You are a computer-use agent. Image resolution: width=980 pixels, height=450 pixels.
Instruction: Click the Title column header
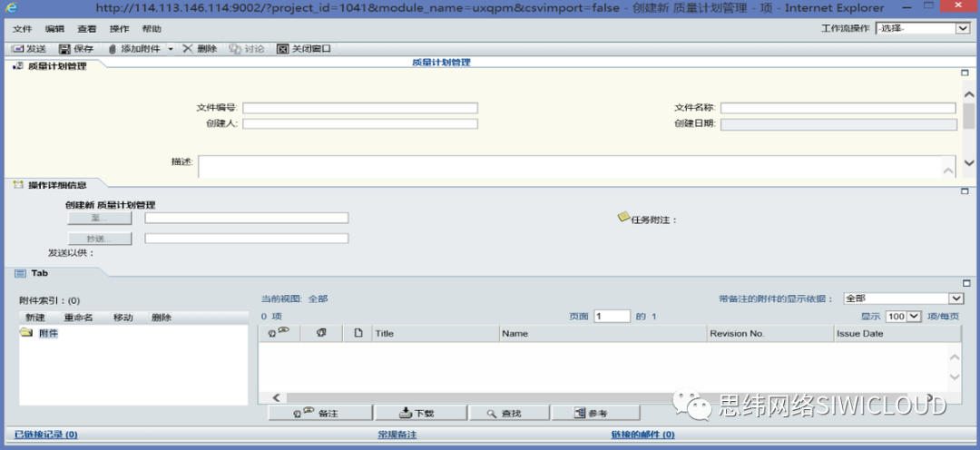click(x=436, y=334)
